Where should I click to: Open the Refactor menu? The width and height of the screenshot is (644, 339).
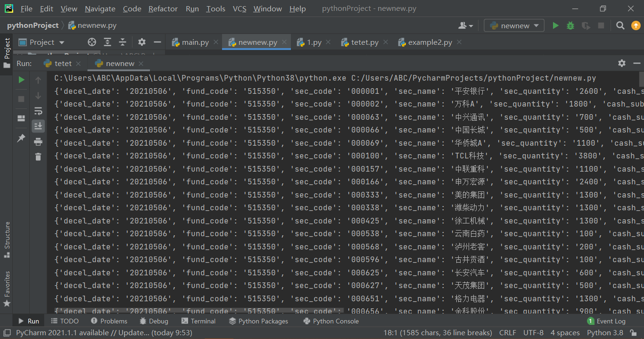[x=163, y=8]
